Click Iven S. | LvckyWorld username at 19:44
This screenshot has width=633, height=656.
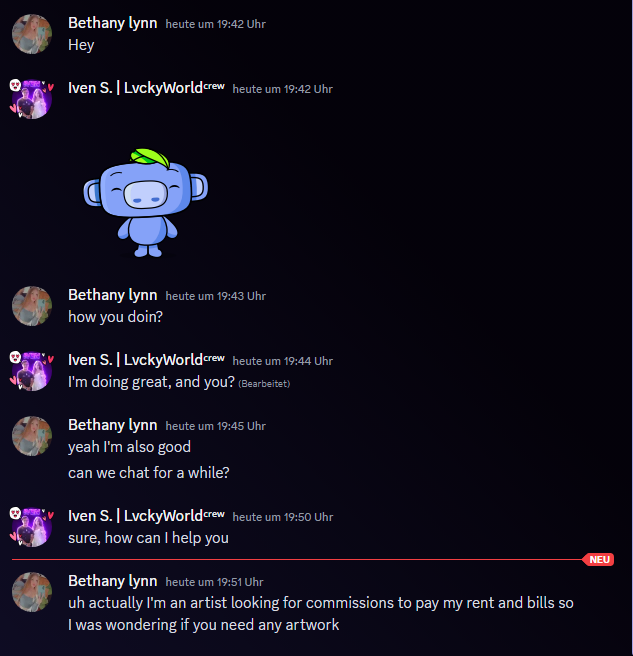136,360
